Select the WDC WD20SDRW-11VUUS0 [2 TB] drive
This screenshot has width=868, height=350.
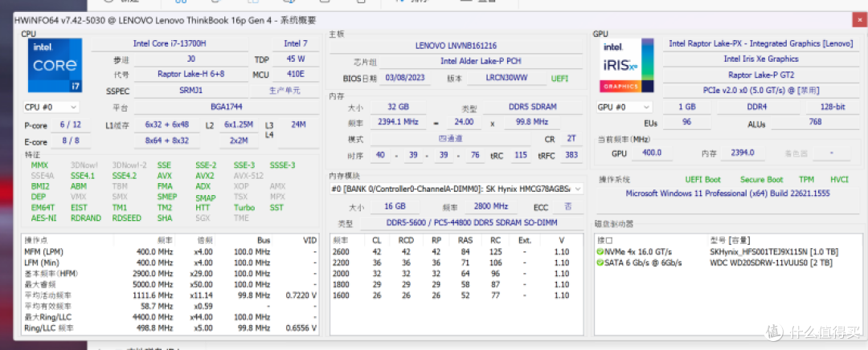771,262
